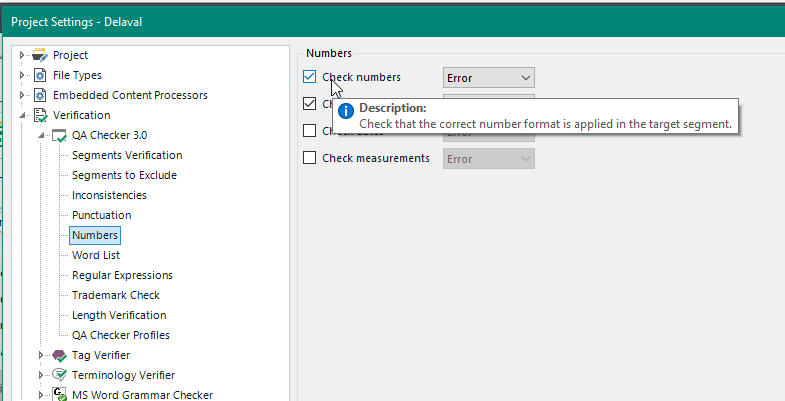The width and height of the screenshot is (785, 401).
Task: Click the Project folder icon
Action: click(x=40, y=55)
